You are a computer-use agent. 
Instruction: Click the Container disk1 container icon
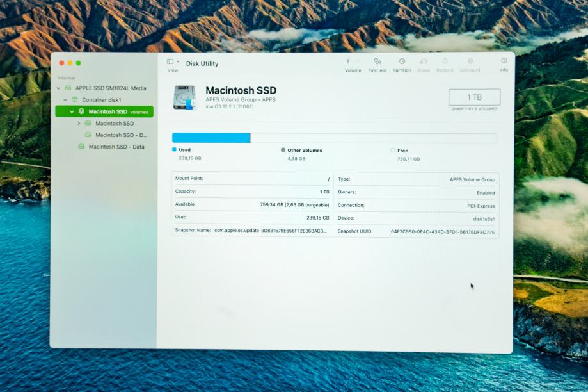pyautogui.click(x=75, y=99)
